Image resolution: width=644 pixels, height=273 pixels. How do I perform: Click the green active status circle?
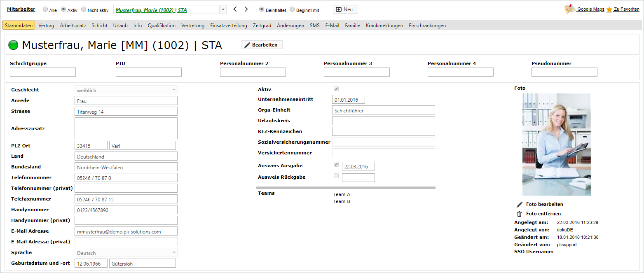tap(13, 45)
